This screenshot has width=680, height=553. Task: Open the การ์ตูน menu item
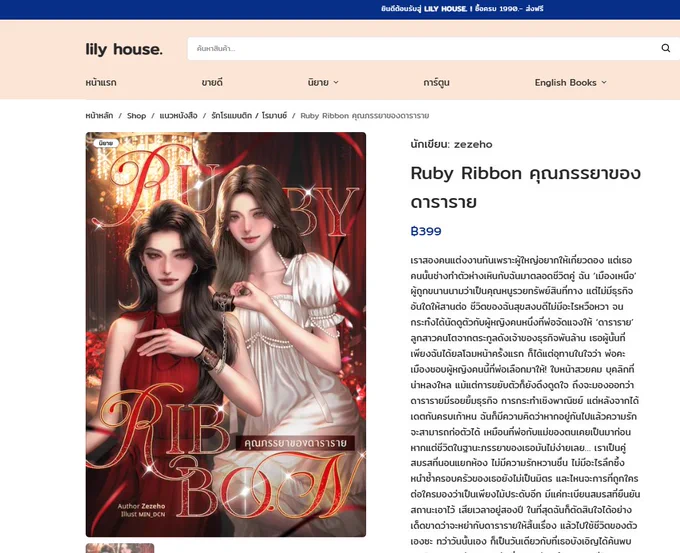[x=436, y=82]
